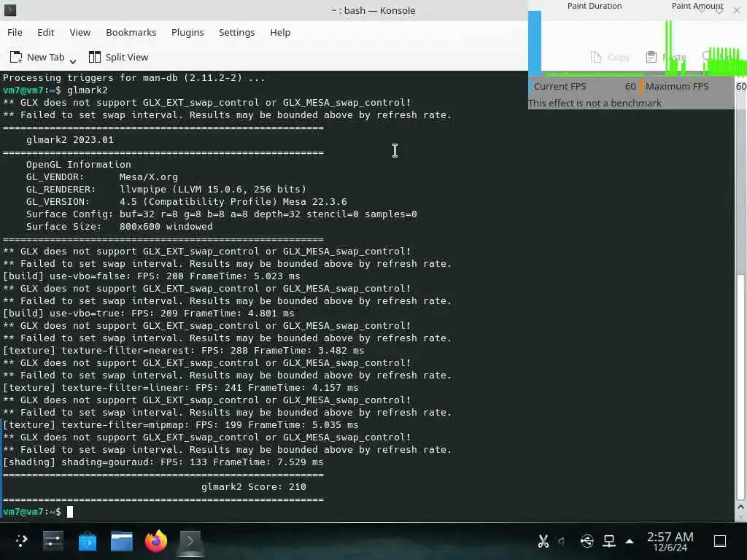The width and height of the screenshot is (747, 560).
Task: Click the Konsole window icon in title bar
Action: 10,10
